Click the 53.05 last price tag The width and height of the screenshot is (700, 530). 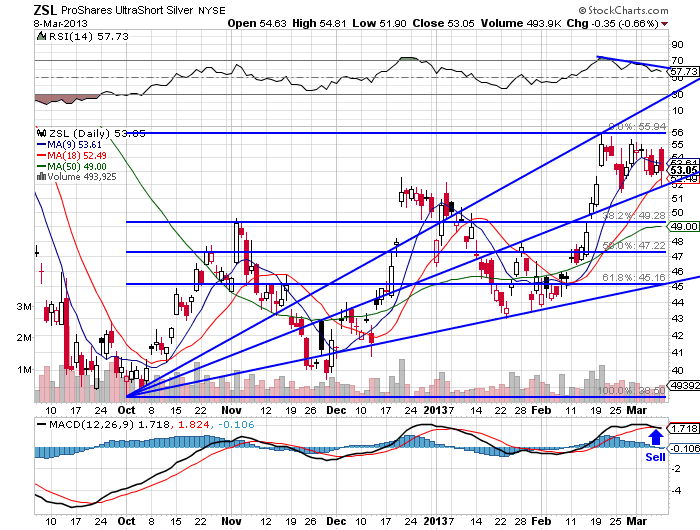click(684, 171)
